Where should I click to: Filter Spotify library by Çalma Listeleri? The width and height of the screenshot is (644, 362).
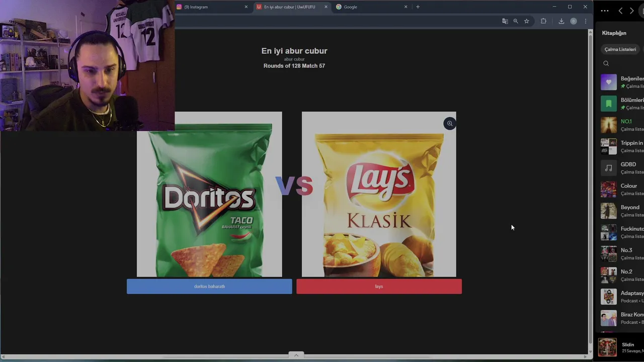pos(620,49)
